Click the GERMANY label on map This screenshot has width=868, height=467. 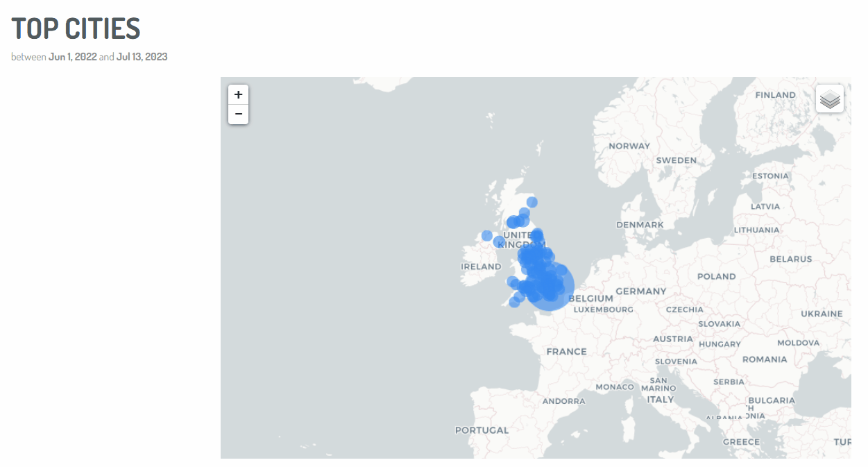[x=641, y=291]
